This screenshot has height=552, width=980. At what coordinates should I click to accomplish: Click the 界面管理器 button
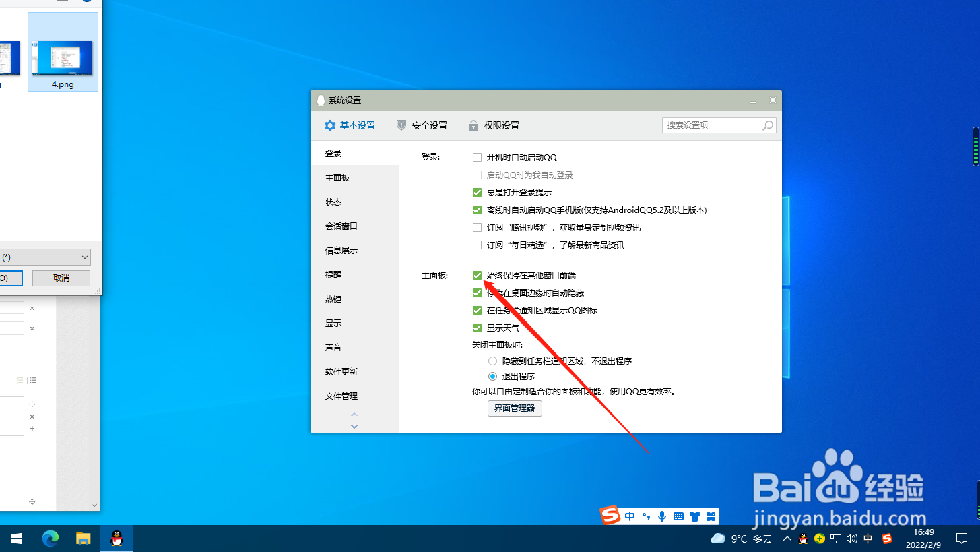[515, 408]
